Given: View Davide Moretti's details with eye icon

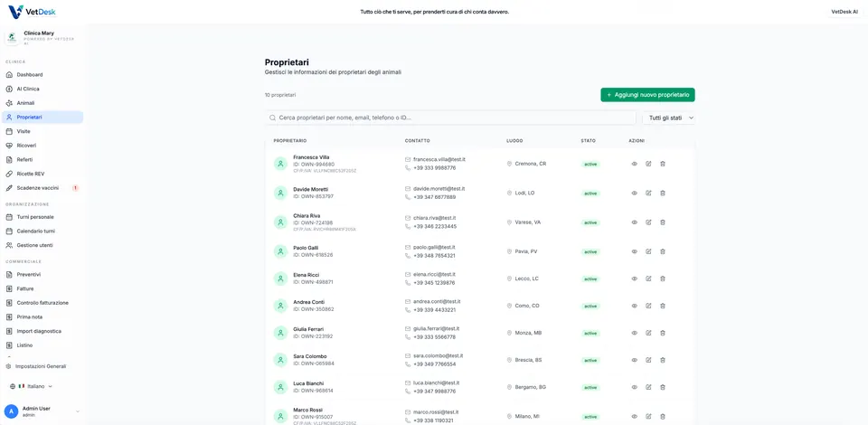Looking at the screenshot, I should (635, 194).
